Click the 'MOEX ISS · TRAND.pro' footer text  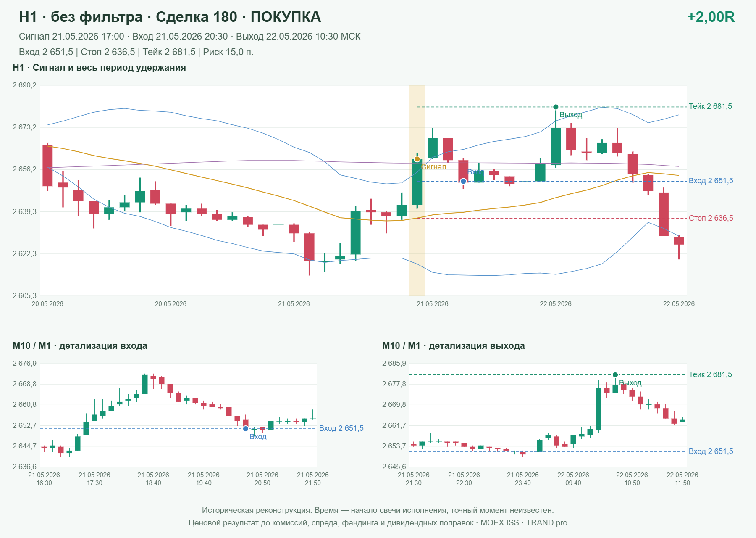pyautogui.click(x=524, y=523)
